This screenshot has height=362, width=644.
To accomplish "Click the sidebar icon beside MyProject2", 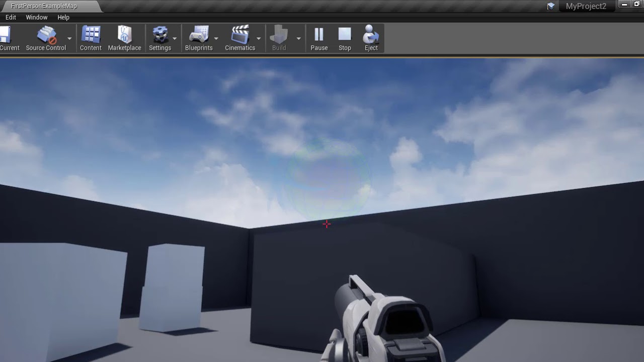I will click(x=550, y=7).
